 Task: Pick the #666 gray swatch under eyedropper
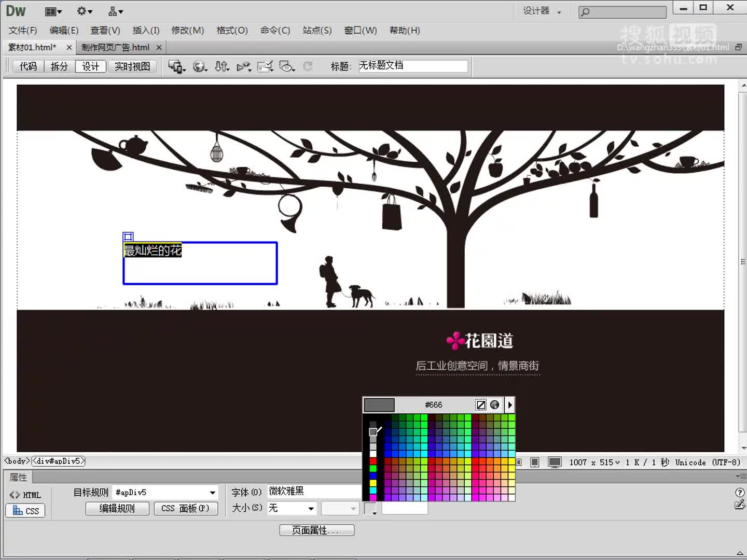pyautogui.click(x=373, y=432)
